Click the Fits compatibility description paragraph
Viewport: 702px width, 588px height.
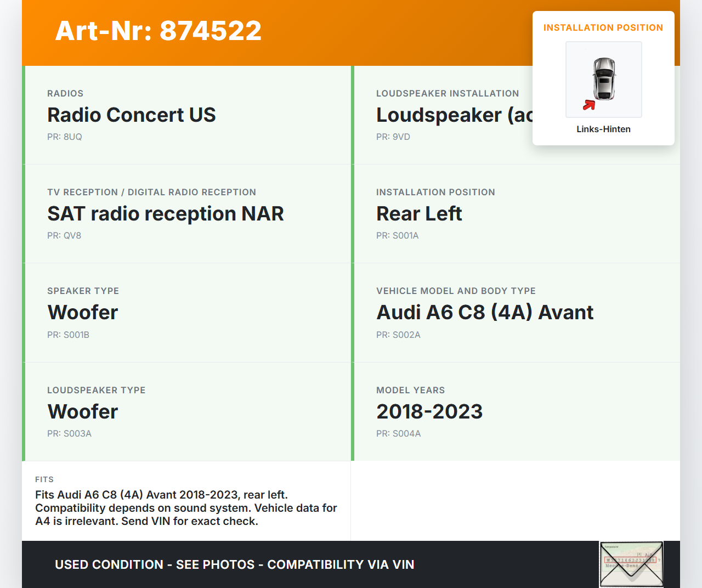click(x=186, y=508)
